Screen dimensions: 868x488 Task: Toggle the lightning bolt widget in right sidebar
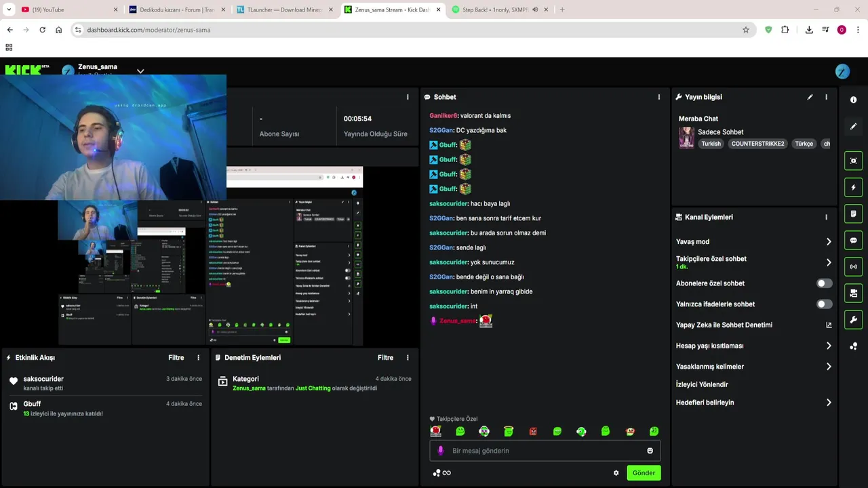(x=853, y=187)
